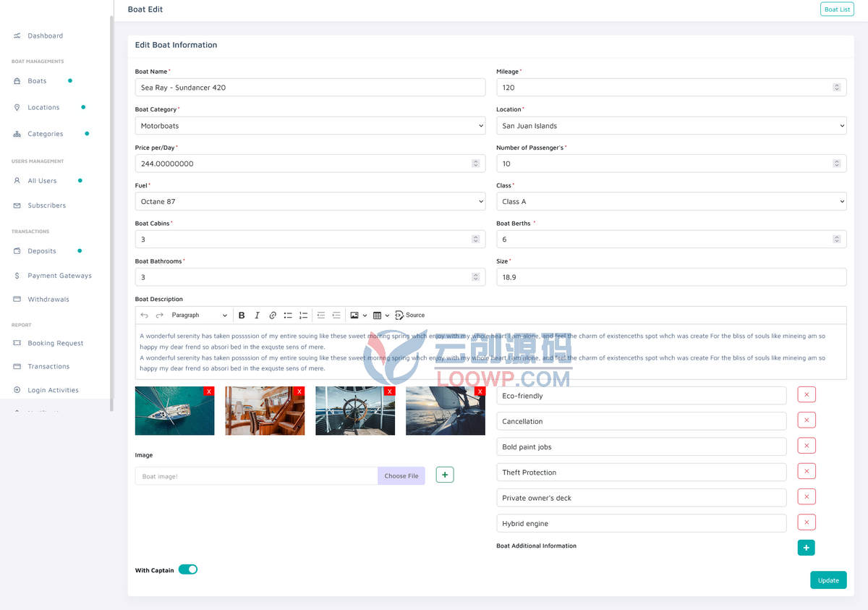Image resolution: width=868 pixels, height=610 pixels.
Task: Toggle italic formatting in editor toolbar
Action: (x=257, y=315)
